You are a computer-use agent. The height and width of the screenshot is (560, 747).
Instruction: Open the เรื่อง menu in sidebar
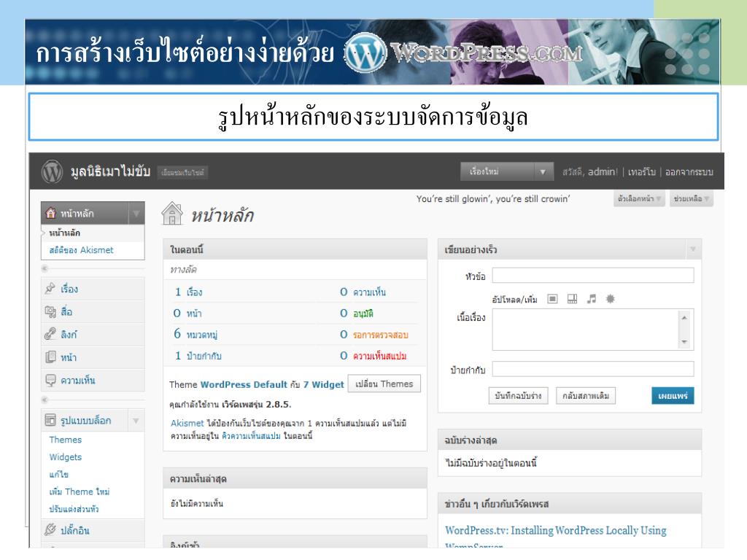click(69, 289)
